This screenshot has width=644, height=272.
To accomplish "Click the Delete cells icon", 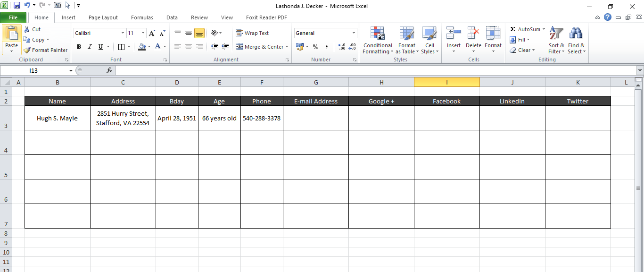I will click(x=473, y=33).
